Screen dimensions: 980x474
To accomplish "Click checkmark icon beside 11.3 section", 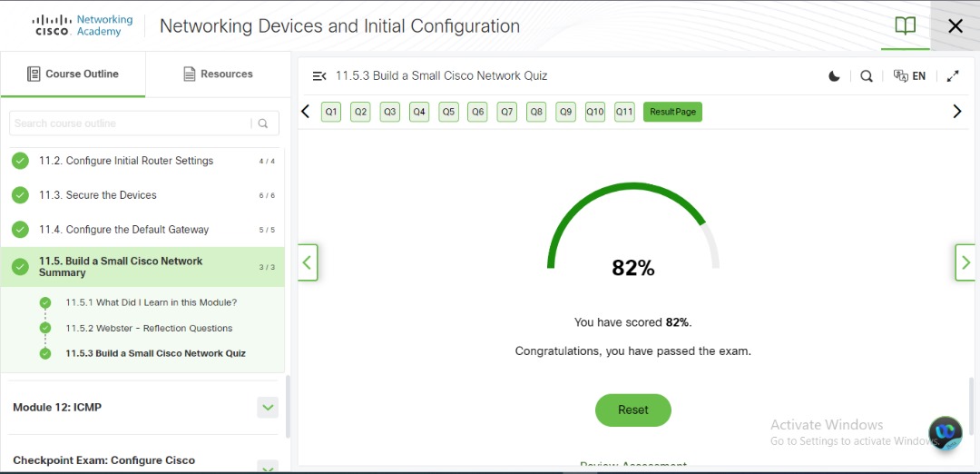I will point(21,195).
